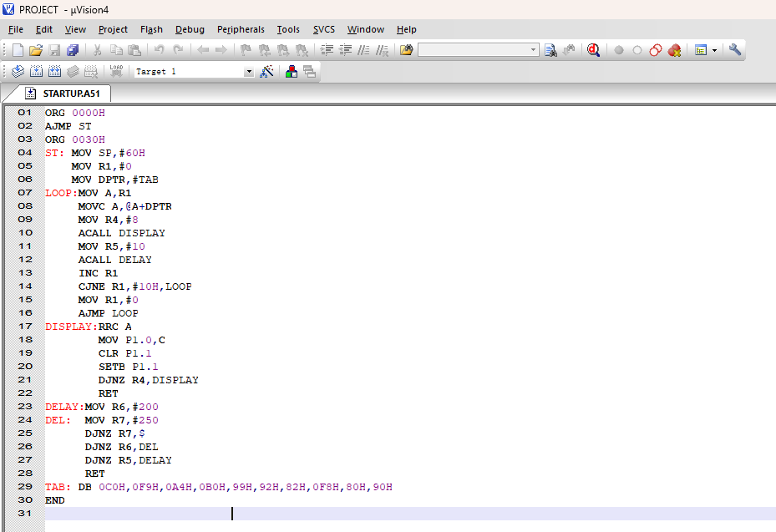
Task: Click the Batch Build layers icon
Action: click(x=74, y=72)
